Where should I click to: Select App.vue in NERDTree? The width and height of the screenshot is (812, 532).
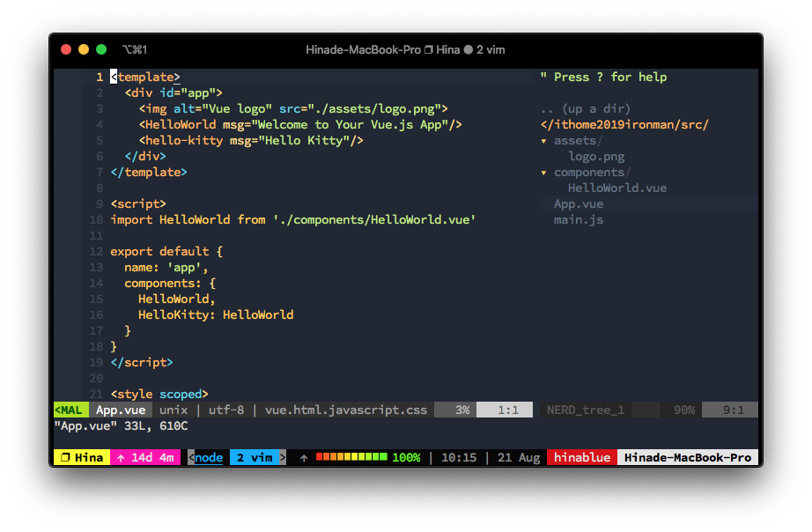tap(579, 204)
